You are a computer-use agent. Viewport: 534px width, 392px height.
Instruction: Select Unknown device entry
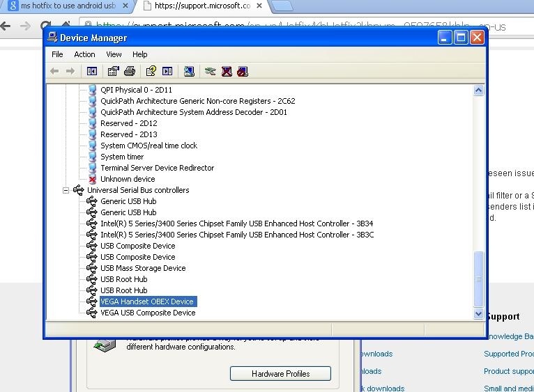coord(128,179)
